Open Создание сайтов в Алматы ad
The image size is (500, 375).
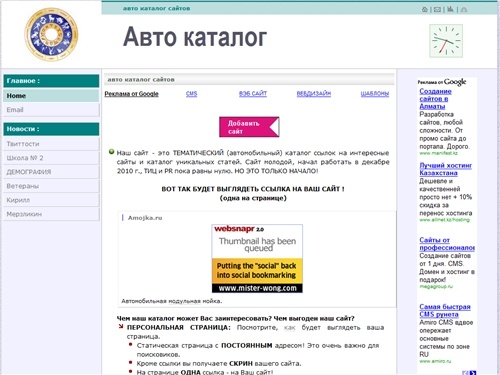point(435,99)
